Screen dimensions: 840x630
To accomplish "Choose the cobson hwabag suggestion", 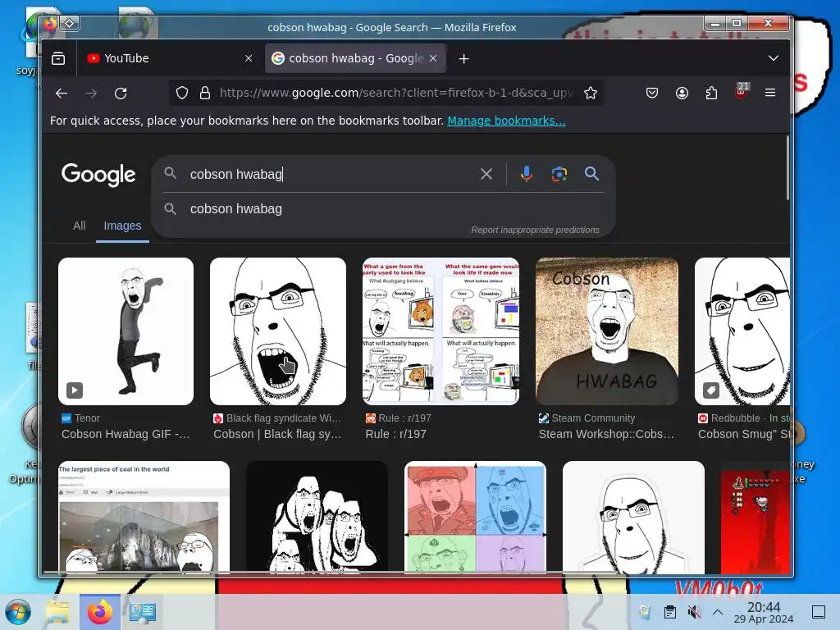I will pos(384,209).
